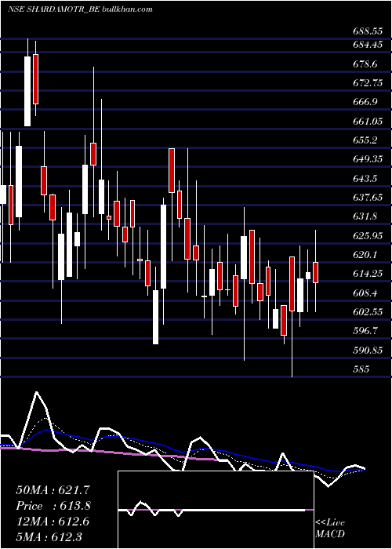Click the 631.8 price axis label

[x=365, y=216]
